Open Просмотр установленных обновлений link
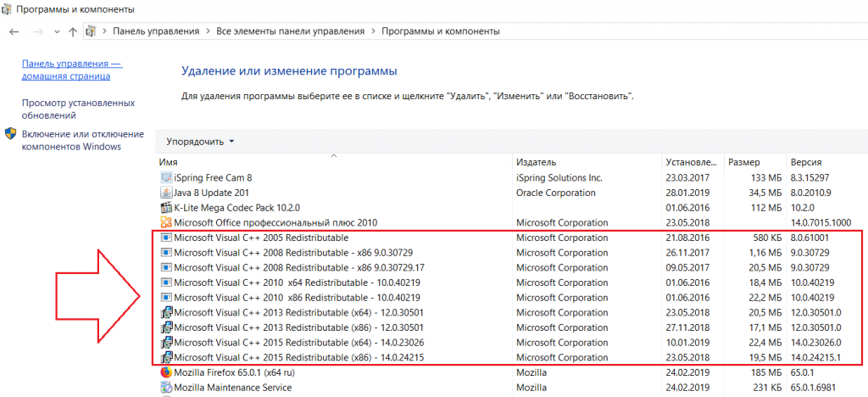 click(78, 109)
